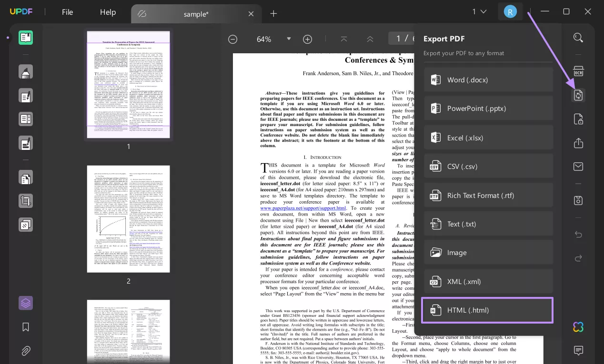The width and height of the screenshot is (604, 364).
Task: Save the current document
Action: pyautogui.click(x=578, y=200)
